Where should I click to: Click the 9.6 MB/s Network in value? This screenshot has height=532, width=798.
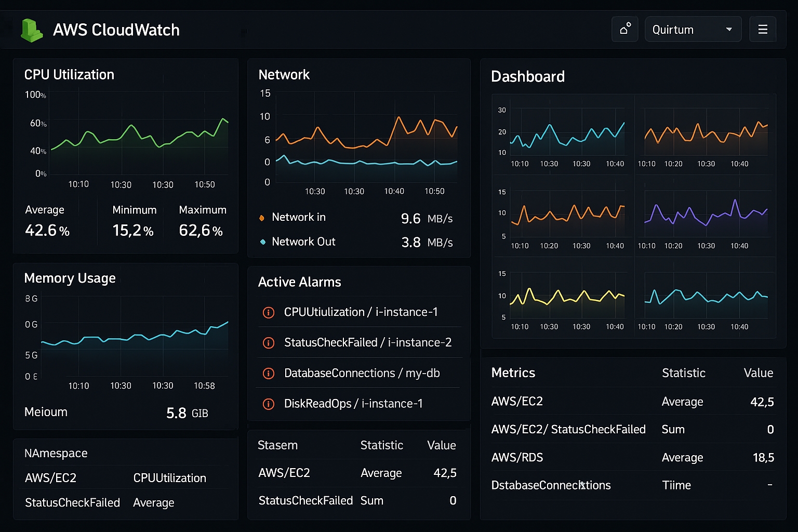427,219
